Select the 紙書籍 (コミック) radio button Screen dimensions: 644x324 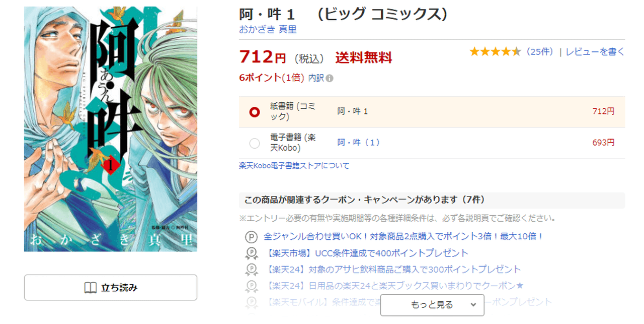255,111
